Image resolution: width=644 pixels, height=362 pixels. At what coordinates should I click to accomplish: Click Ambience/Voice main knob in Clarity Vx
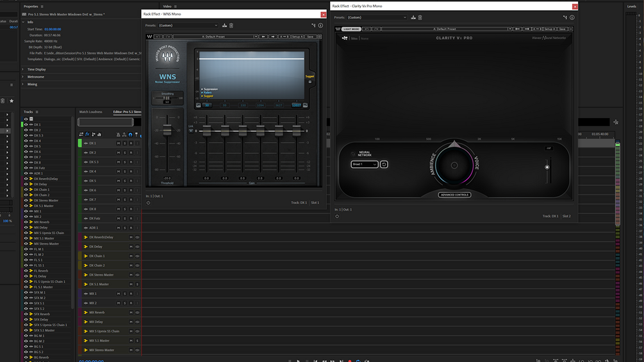point(454,165)
